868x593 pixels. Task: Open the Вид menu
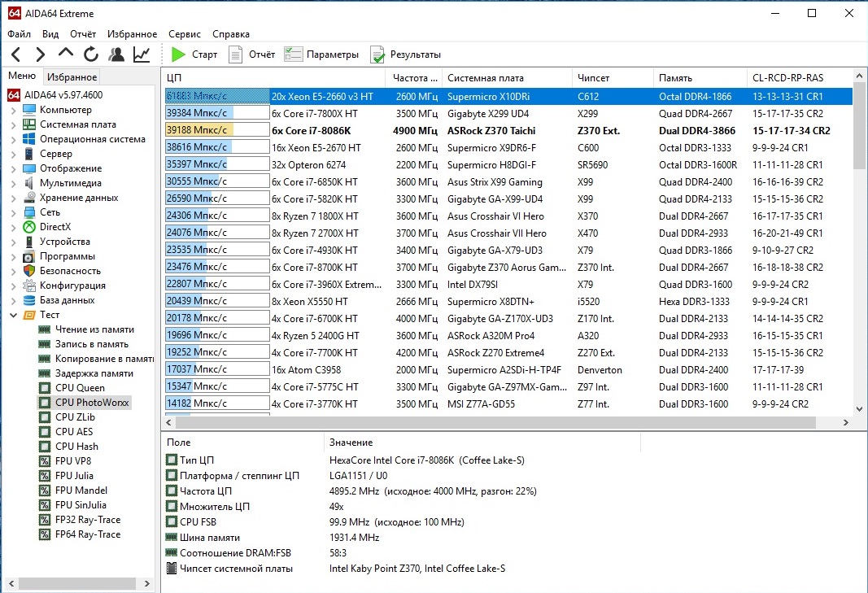click(50, 34)
